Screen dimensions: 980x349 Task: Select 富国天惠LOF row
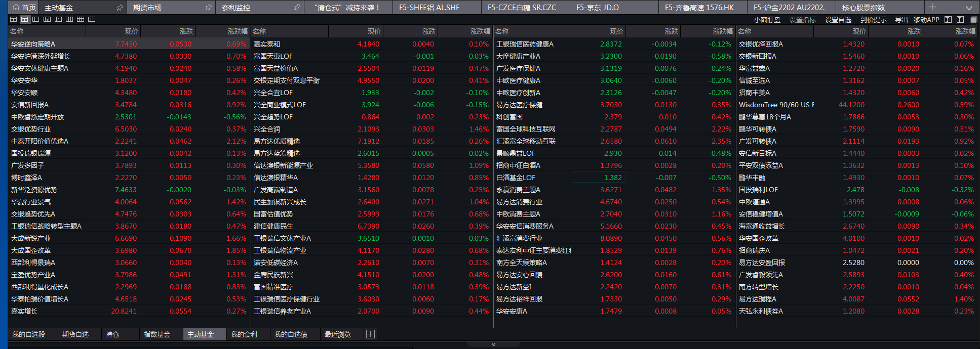point(371,56)
